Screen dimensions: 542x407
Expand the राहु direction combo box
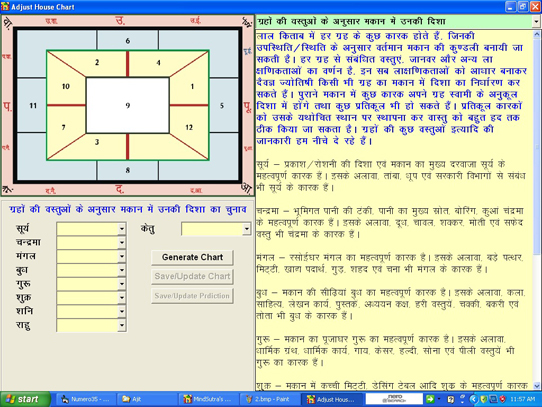tap(122, 325)
